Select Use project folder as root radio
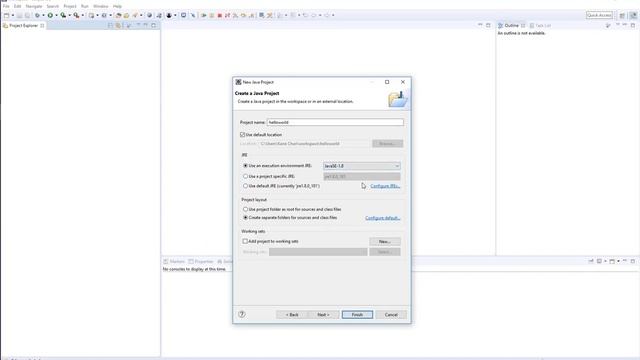Image resolution: width=640 pixels, height=360 pixels. (x=245, y=209)
